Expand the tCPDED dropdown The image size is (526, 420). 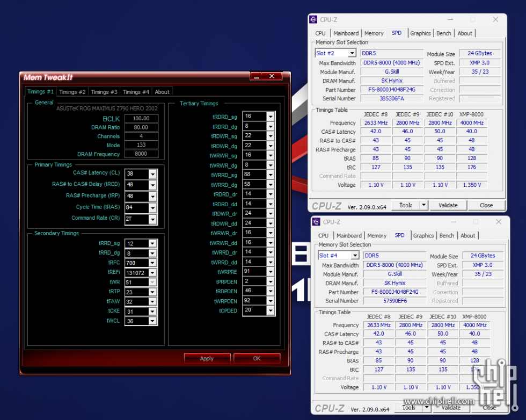(271, 310)
